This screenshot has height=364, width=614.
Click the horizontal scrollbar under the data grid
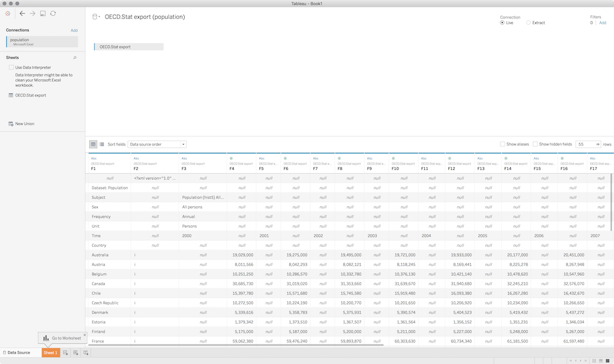pos(236,345)
